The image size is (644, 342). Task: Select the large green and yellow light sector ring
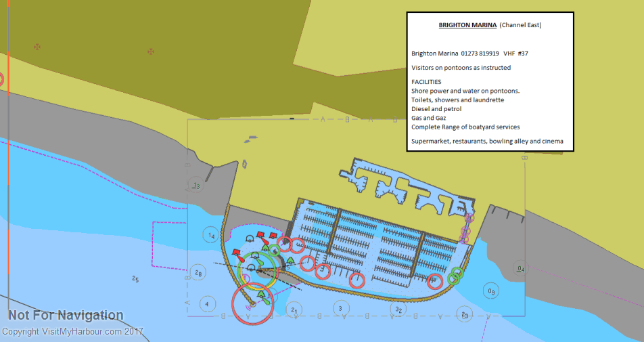[258, 270]
